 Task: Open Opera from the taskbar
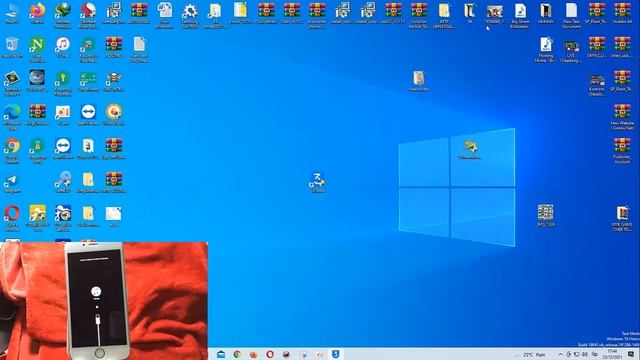pos(270,354)
